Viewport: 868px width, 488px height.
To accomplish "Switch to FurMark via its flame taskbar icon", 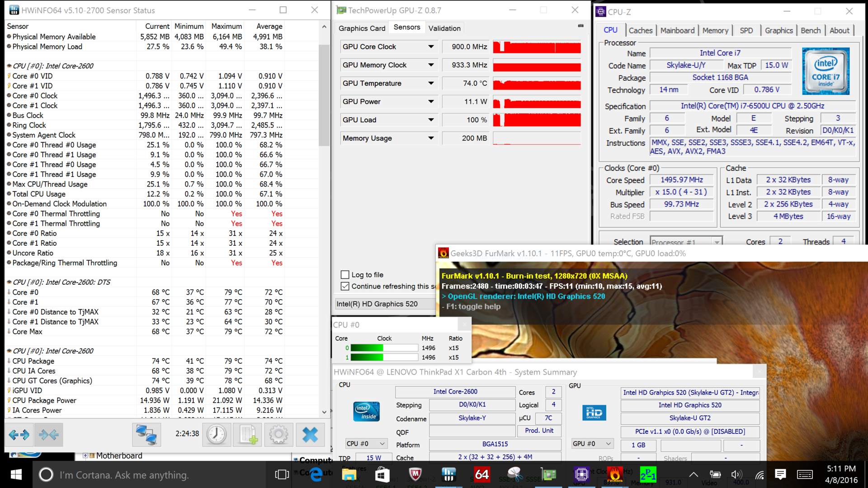I will coord(615,474).
